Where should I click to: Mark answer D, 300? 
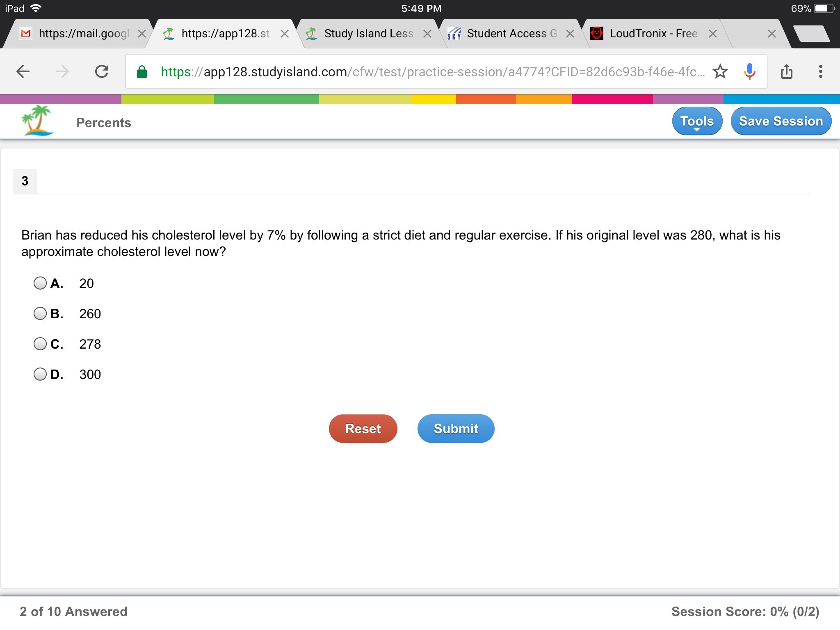point(40,374)
